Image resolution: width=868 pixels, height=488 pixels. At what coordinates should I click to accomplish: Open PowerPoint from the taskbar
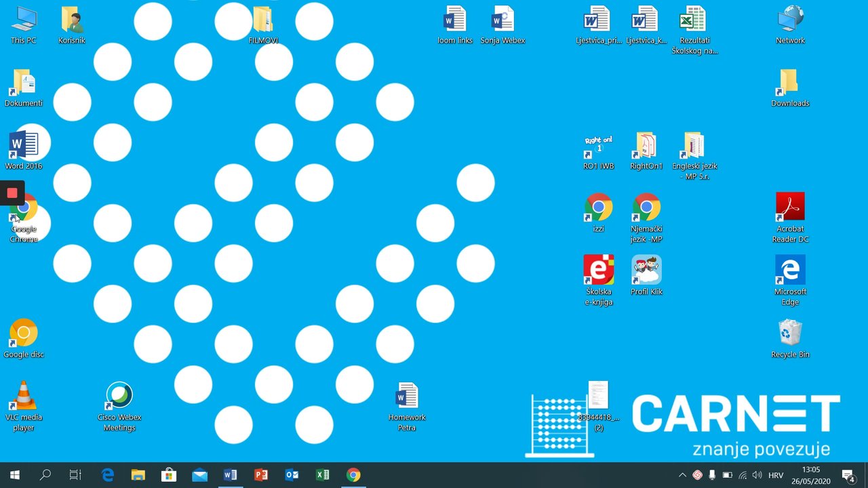click(261, 475)
